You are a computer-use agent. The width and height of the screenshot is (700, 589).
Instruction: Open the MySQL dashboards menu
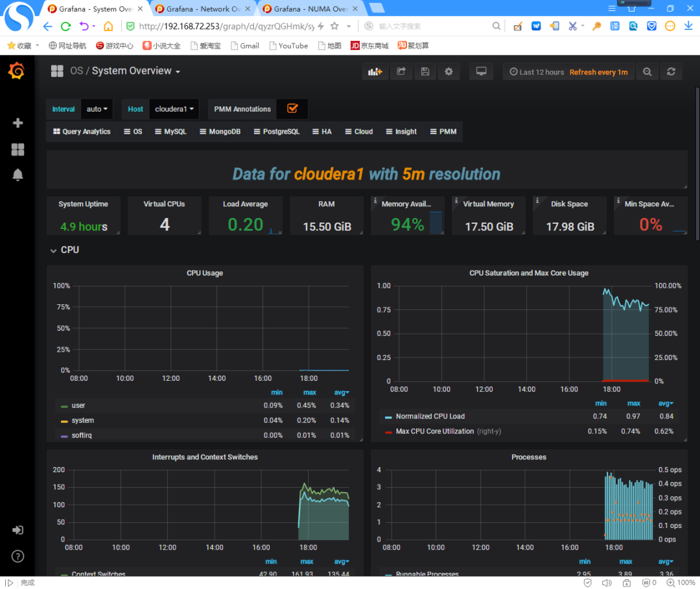click(170, 132)
